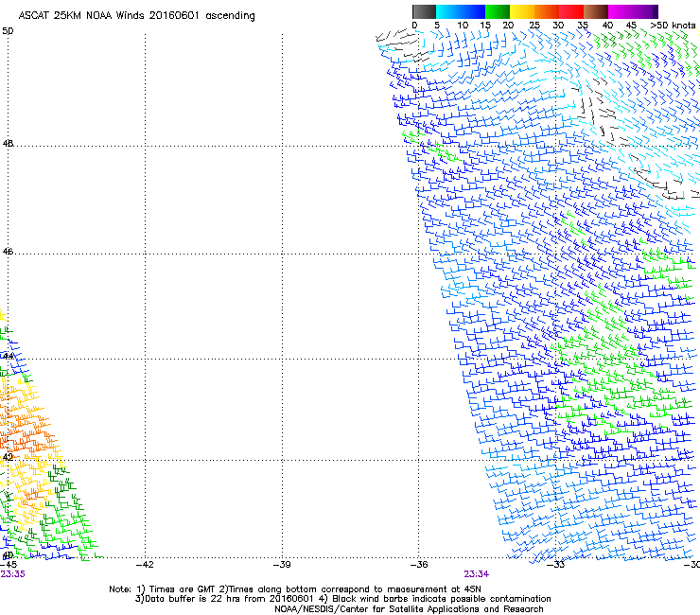This screenshot has height=615, width=700.
Task: Click the gray 0-5 knots color band
Action: (424, 11)
